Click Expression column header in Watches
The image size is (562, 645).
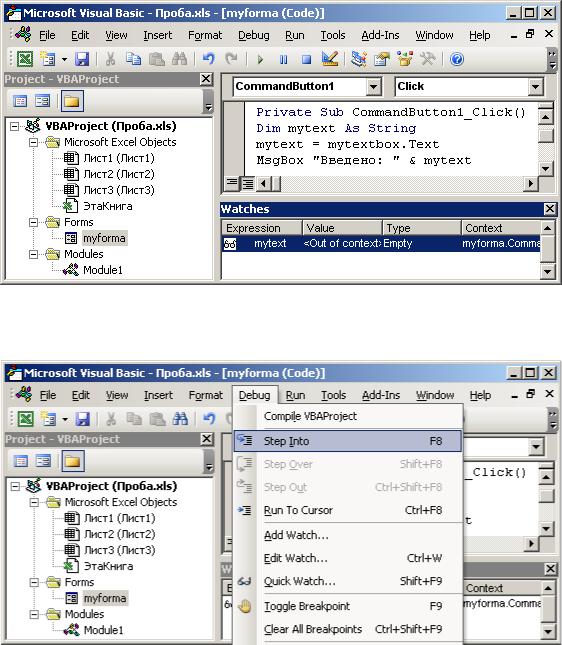tap(262, 228)
